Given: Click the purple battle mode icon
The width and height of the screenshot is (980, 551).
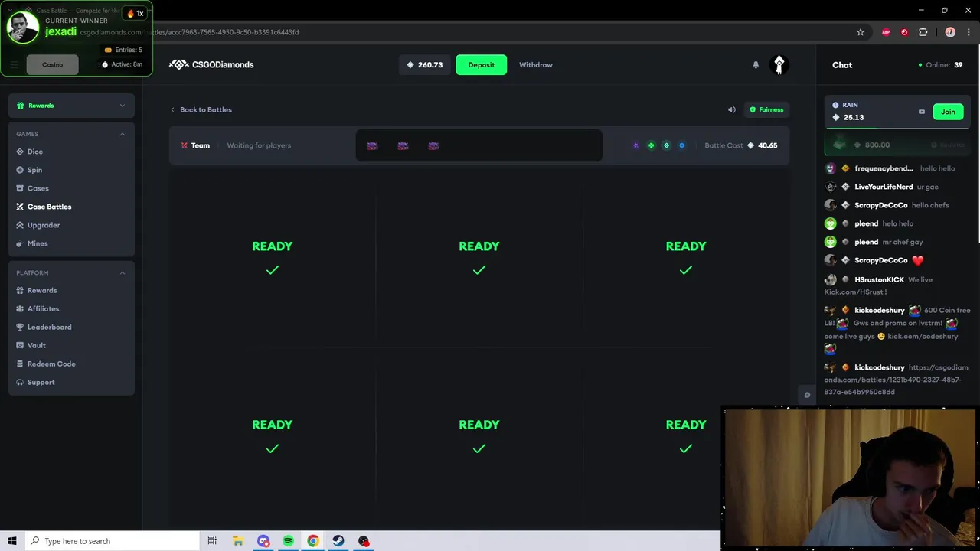Looking at the screenshot, I should pyautogui.click(x=635, y=145).
